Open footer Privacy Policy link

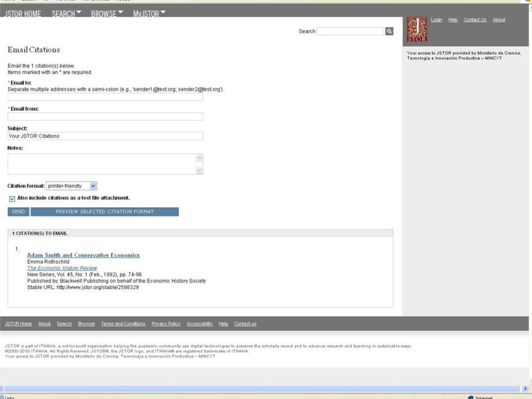166,324
